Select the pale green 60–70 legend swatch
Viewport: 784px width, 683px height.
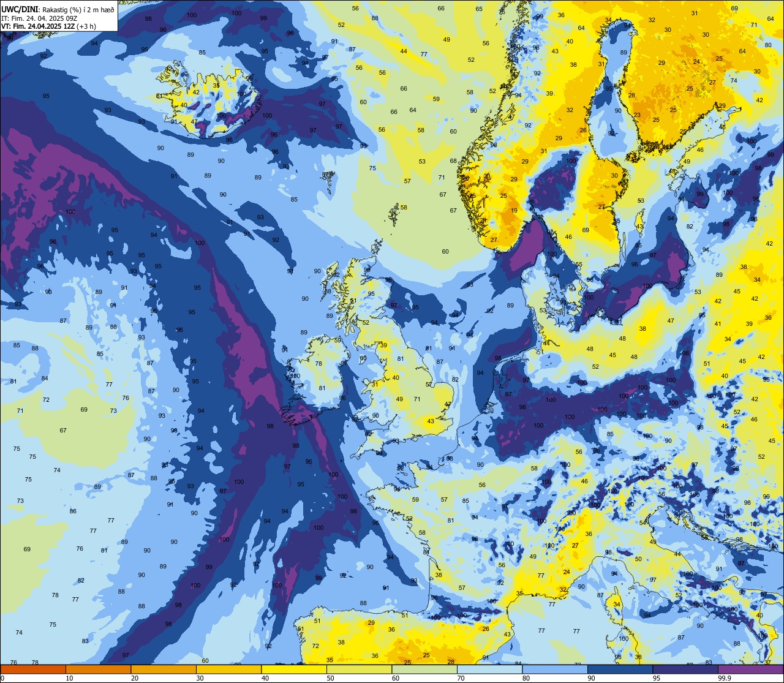424,669
